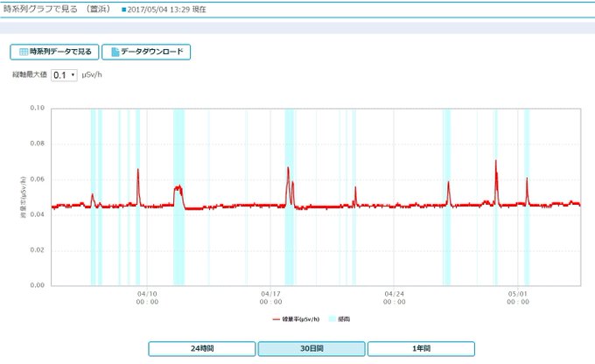Click the vertical y-axis title 線量率(μSv/h)

(x=23, y=198)
